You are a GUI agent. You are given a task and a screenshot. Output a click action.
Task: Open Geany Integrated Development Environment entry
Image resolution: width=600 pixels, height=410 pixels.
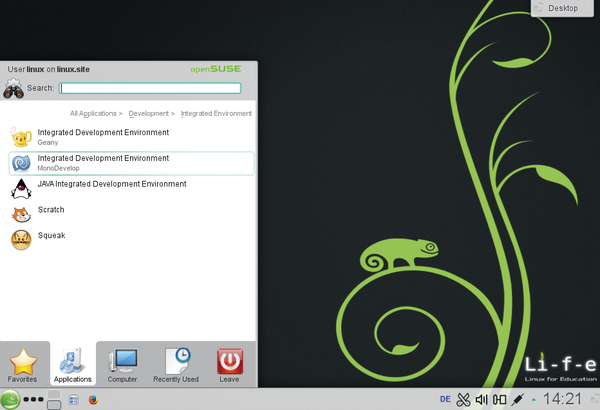(131, 137)
